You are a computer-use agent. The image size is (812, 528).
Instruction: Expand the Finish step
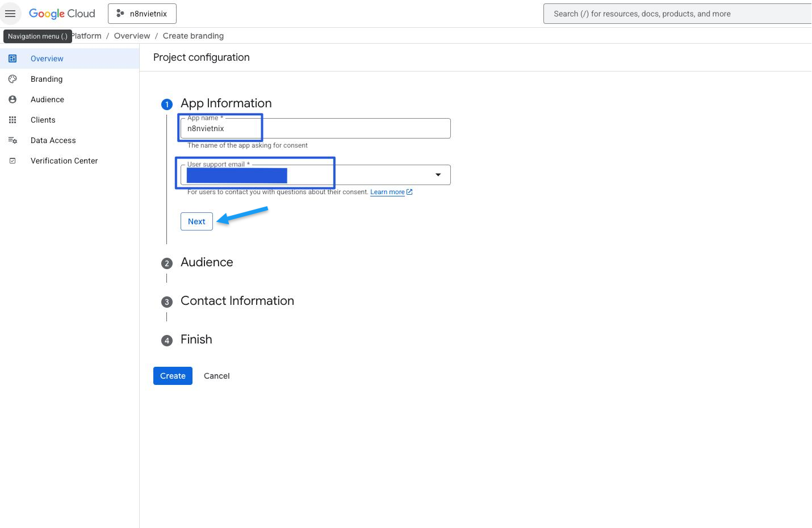click(x=196, y=340)
